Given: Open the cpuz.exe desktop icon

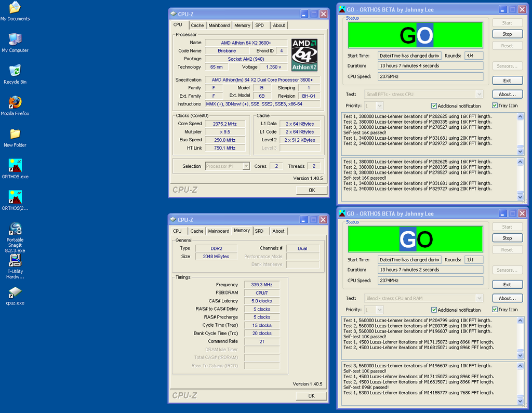Looking at the screenshot, I should 15,292.
